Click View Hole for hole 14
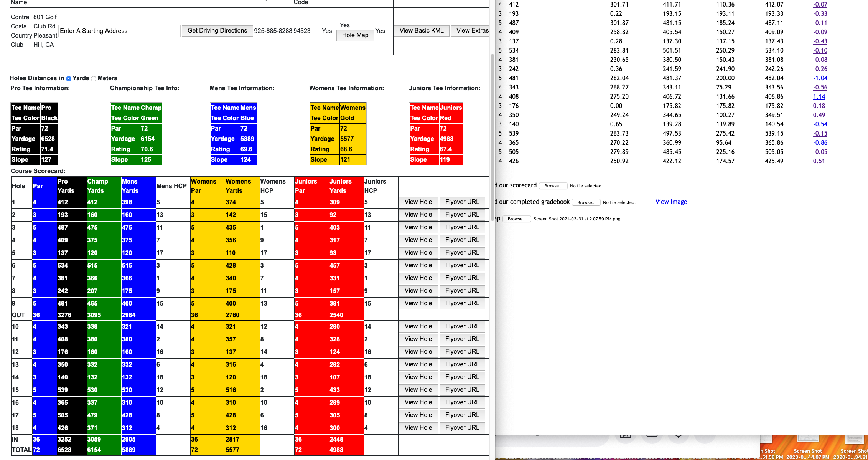Screen dimensions: 868x460 click(418, 377)
